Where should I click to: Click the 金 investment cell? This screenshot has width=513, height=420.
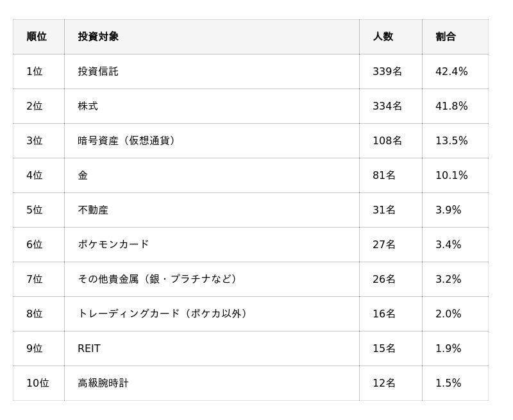83,175
